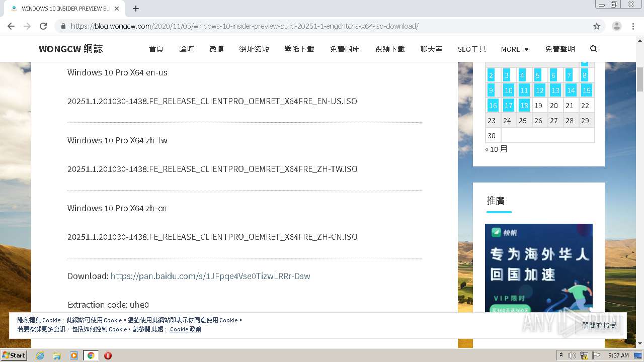Open 免費圖床 image hosting
Image resolution: width=644 pixels, height=362 pixels.
click(x=345, y=49)
